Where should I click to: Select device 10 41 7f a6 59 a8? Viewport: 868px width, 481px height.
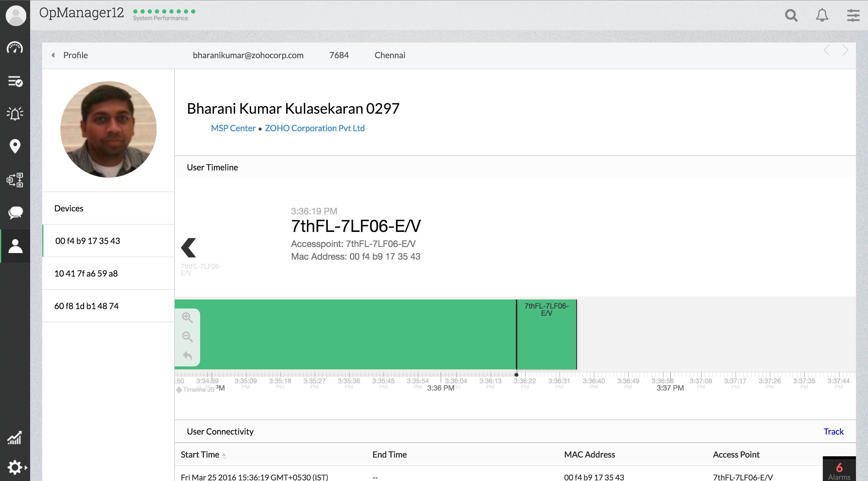coord(86,273)
